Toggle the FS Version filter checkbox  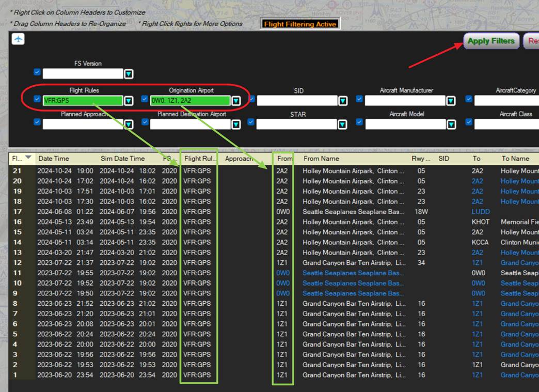[37, 72]
